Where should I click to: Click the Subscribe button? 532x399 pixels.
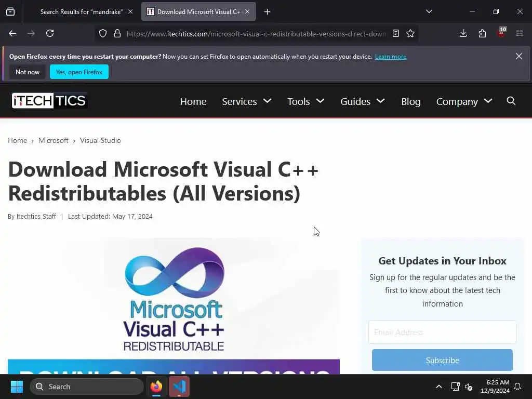(442, 360)
